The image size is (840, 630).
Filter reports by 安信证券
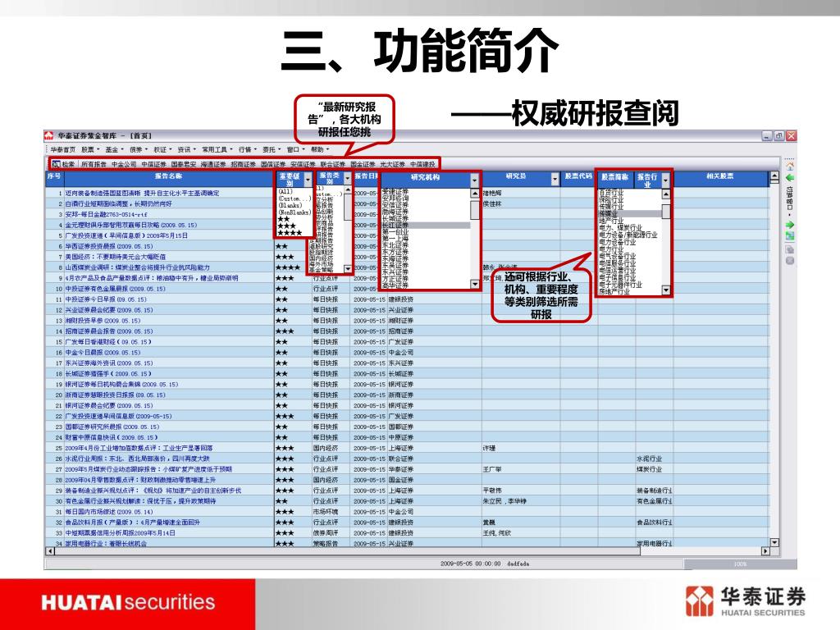(303, 164)
